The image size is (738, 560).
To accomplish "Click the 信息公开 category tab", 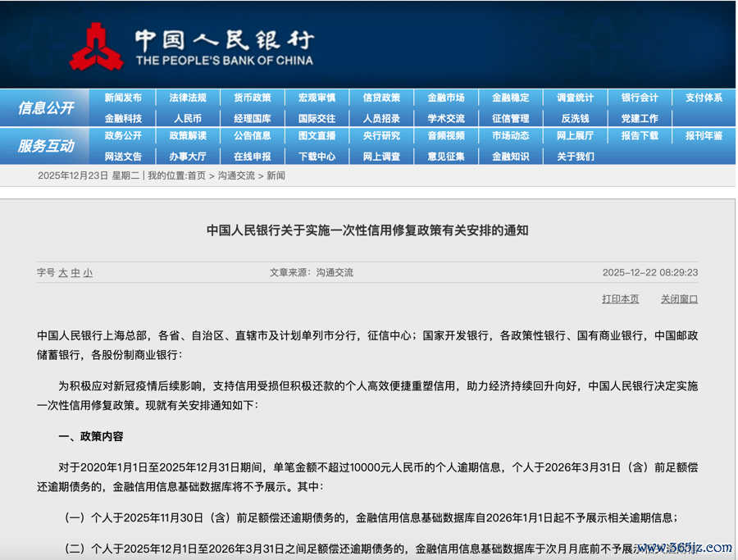I will click(46, 107).
